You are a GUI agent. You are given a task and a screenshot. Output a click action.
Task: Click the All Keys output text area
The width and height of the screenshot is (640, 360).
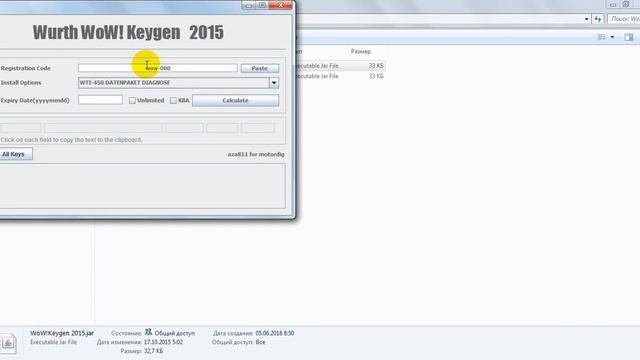(x=142, y=186)
